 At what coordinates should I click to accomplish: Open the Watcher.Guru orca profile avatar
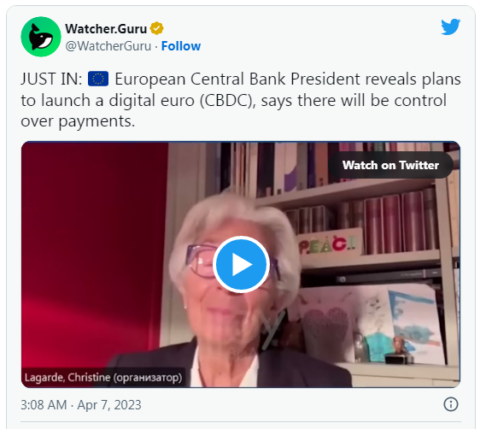coord(41,37)
